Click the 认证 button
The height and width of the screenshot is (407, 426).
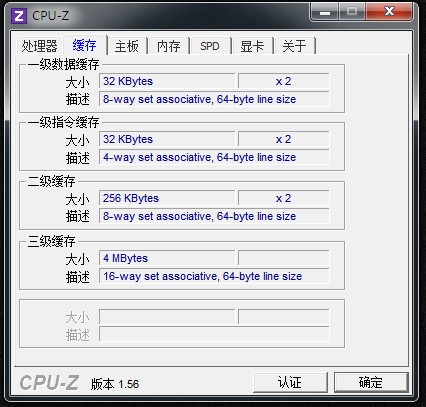pyautogui.click(x=290, y=382)
